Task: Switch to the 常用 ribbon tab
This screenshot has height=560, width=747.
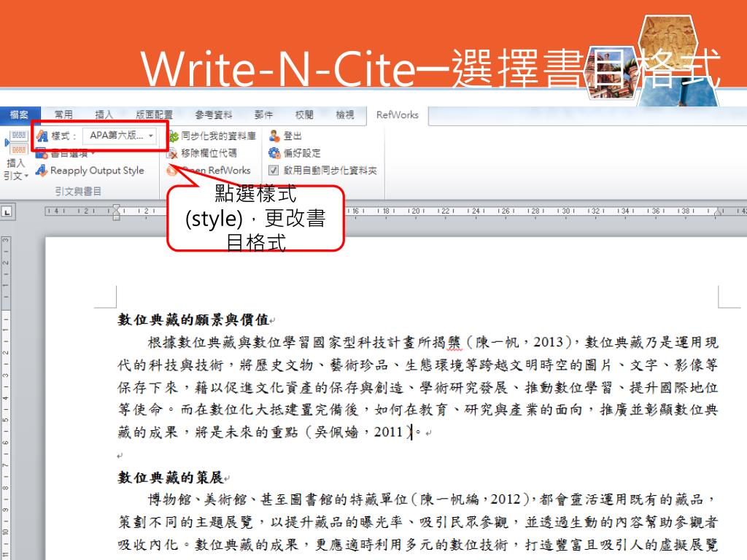Action: click(63, 114)
